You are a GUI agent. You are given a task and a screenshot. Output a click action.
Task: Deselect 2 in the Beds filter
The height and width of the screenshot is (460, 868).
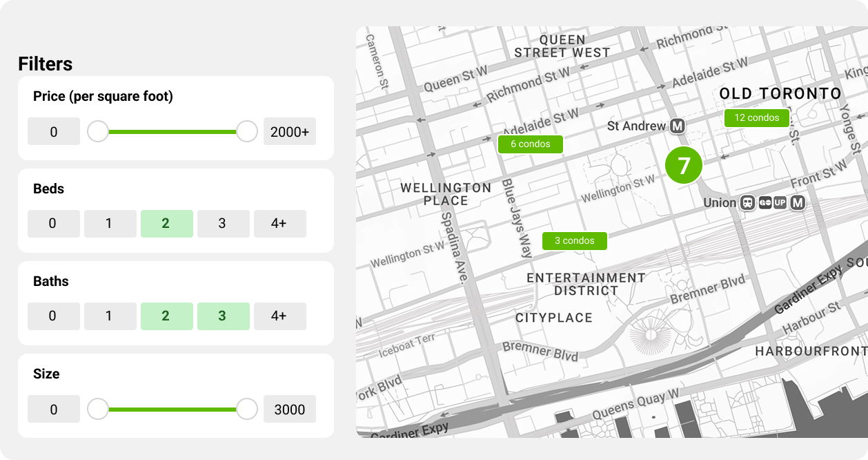click(166, 224)
